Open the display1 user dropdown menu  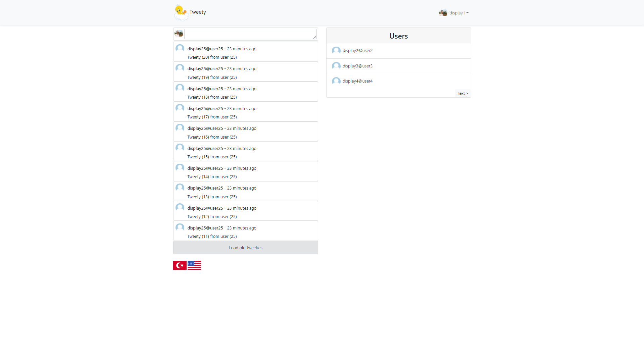tap(459, 13)
